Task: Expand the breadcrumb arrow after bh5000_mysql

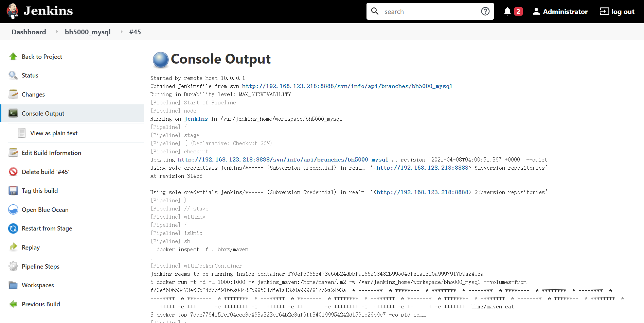Action: 122,32
